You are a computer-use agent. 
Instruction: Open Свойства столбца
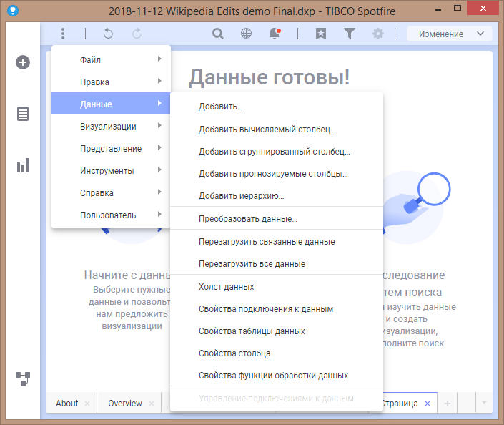277,353
